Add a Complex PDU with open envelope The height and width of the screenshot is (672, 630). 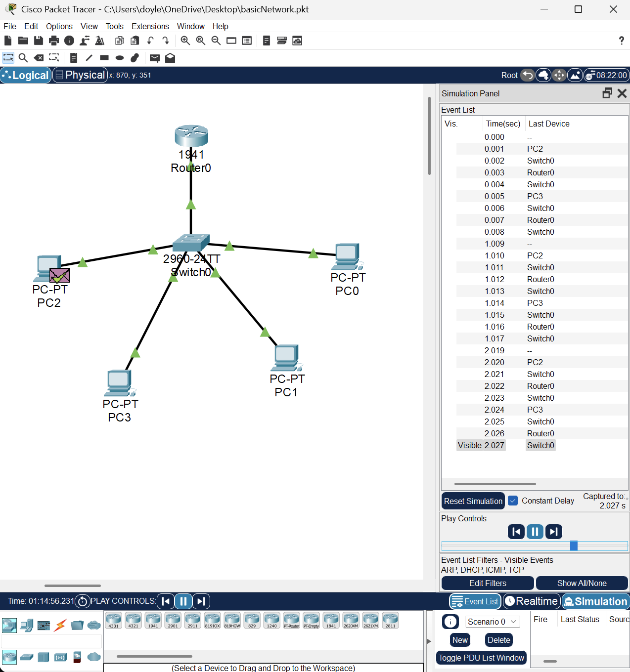point(170,58)
